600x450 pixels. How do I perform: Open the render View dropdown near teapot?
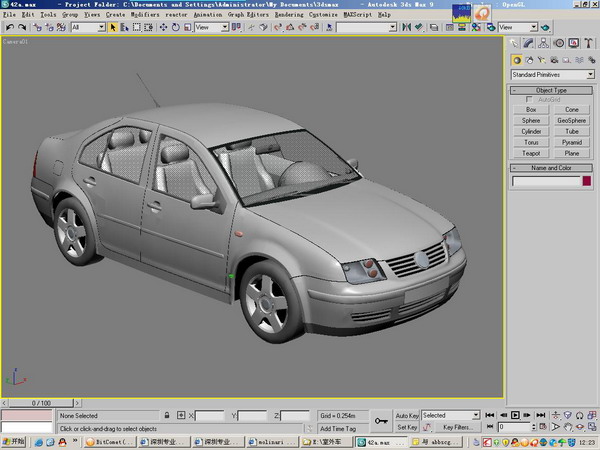click(518, 27)
